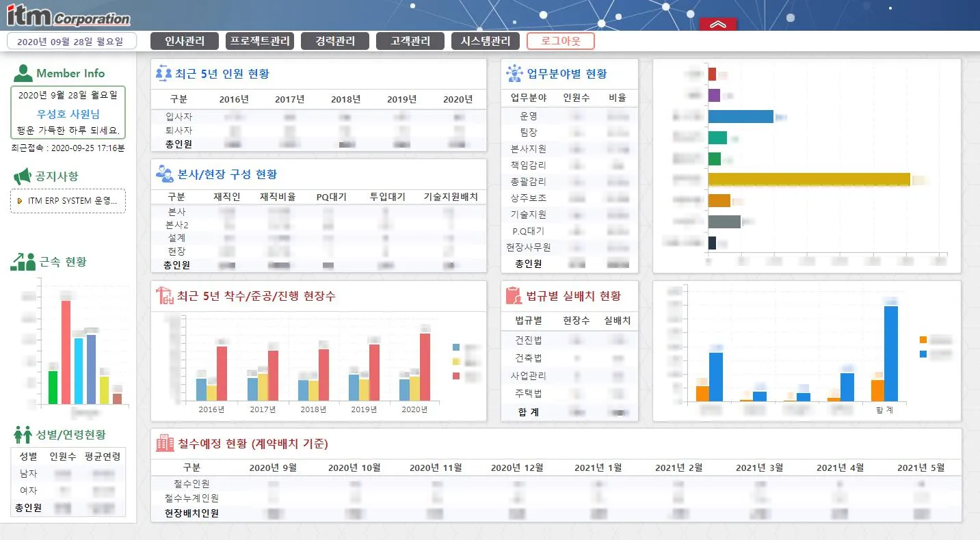This screenshot has width=980, height=540.
Task: Click the 성별/연령현황 people icon
Action: (x=23, y=434)
